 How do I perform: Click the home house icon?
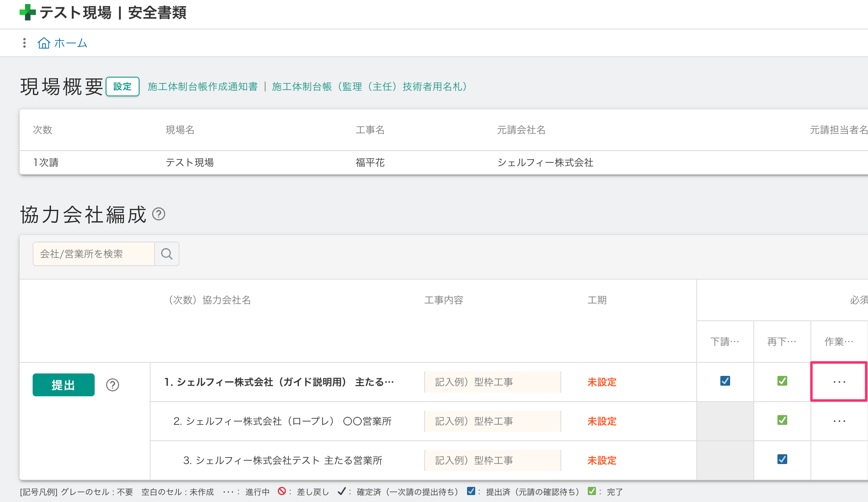pyautogui.click(x=44, y=43)
